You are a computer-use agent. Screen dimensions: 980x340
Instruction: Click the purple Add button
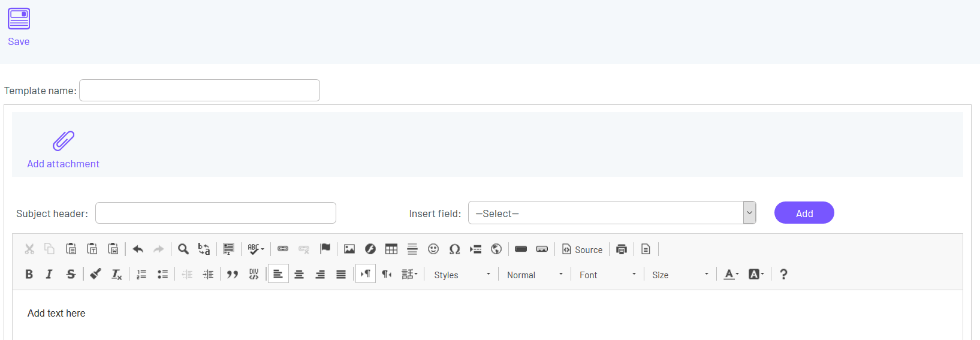(804, 213)
